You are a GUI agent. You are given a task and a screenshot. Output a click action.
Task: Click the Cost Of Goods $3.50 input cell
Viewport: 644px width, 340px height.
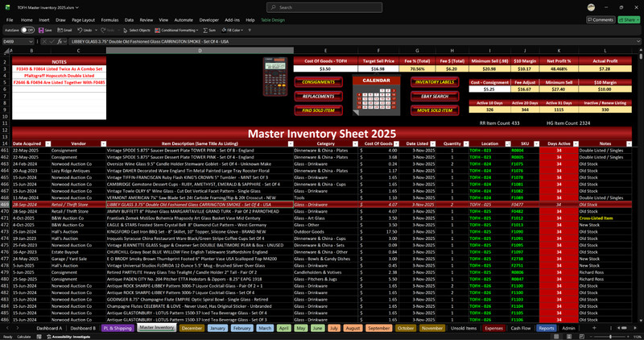pos(325,69)
